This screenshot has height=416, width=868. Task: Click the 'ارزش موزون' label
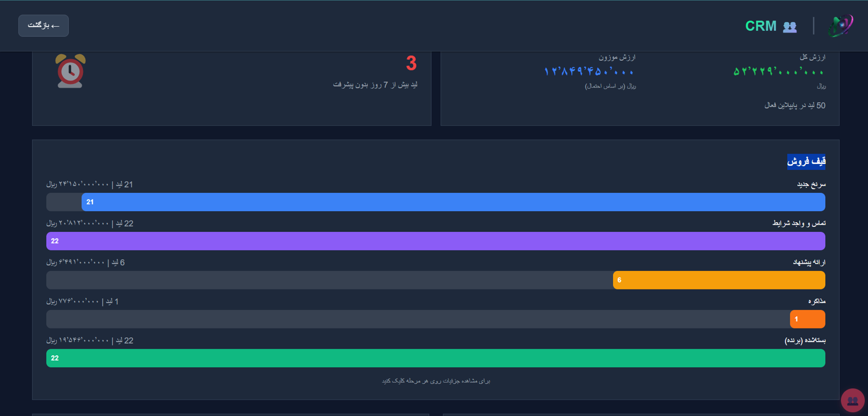(617, 57)
